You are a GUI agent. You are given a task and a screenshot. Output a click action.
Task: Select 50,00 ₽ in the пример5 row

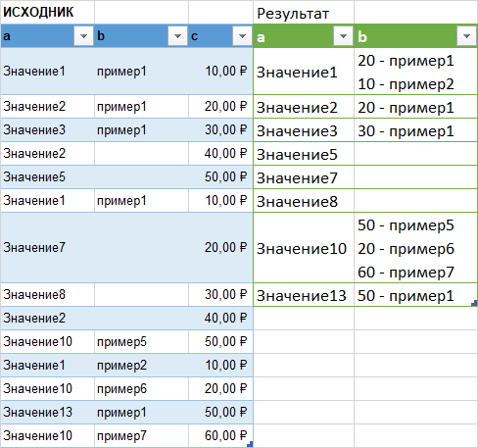click(x=220, y=342)
